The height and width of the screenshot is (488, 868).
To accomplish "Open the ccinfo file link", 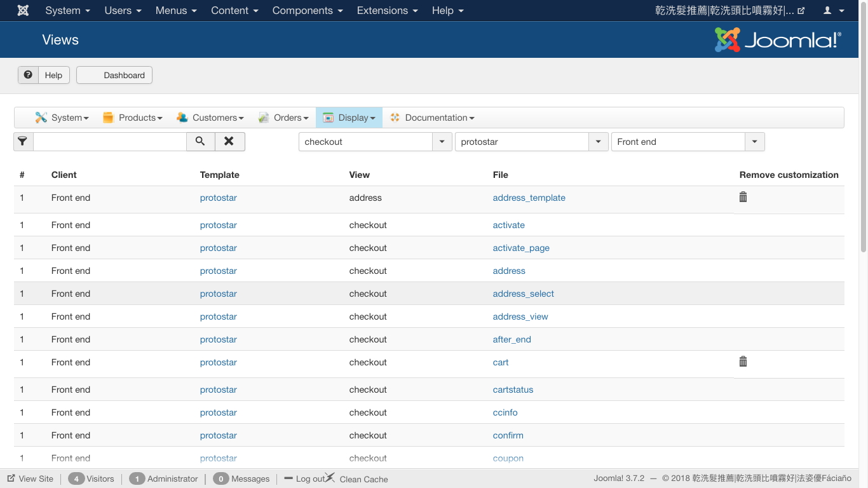I will [505, 412].
